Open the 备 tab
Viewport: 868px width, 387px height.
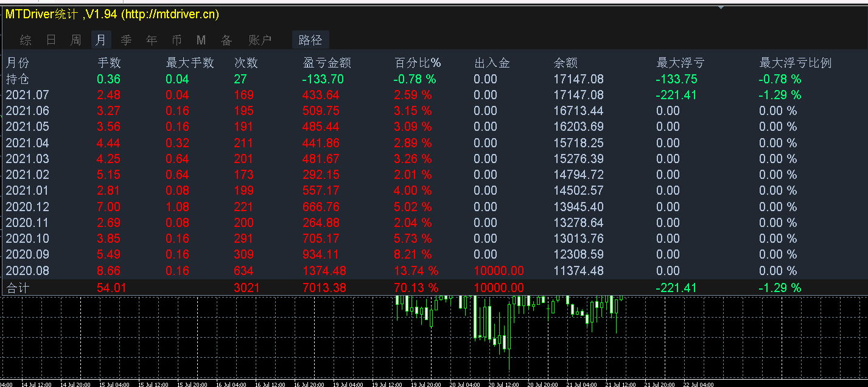point(226,40)
